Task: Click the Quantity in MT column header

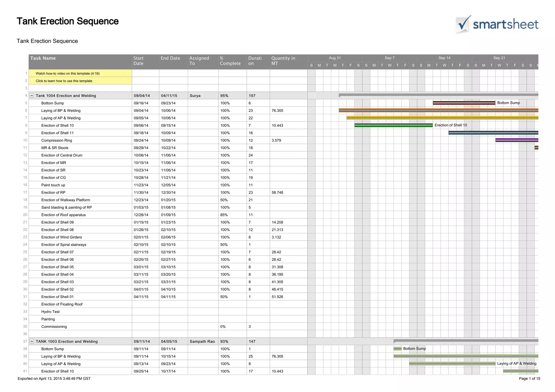Action: point(283,61)
